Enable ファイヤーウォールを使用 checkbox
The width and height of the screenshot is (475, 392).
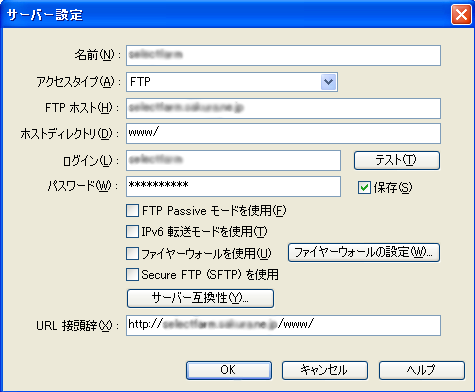(132, 253)
